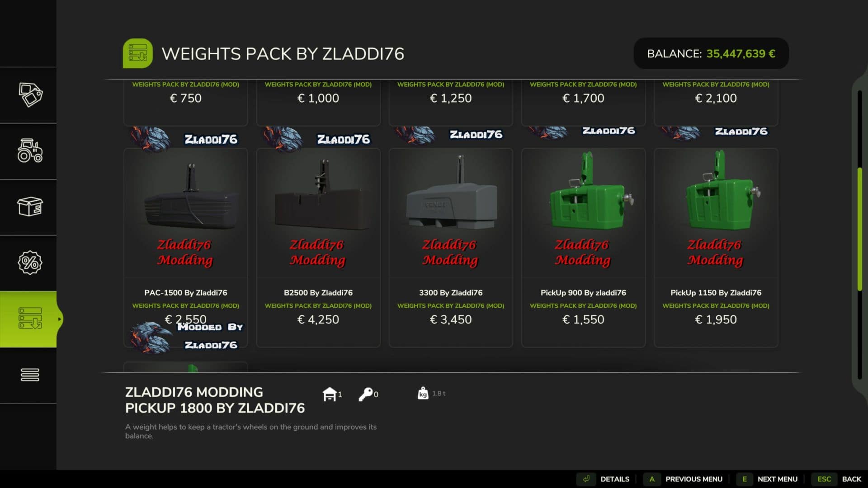Go to Previous Menu
Screen dimensions: 868x488
click(x=685, y=479)
